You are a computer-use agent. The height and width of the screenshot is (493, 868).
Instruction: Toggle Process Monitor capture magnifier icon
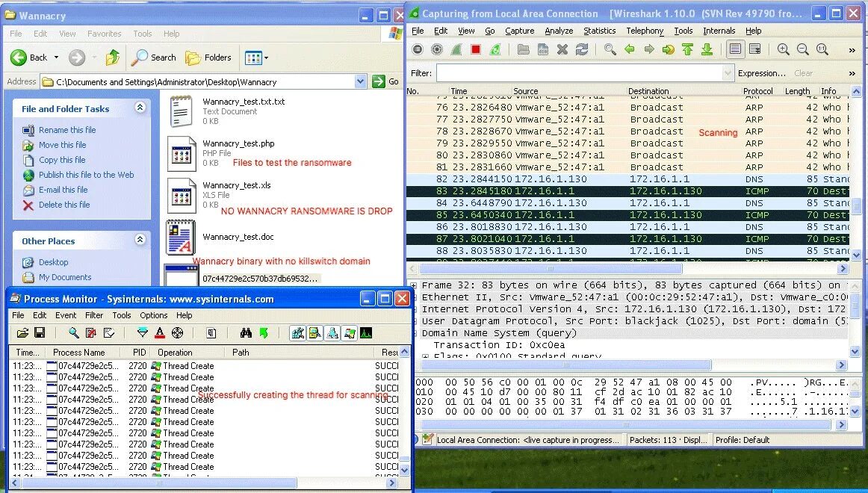coord(74,332)
